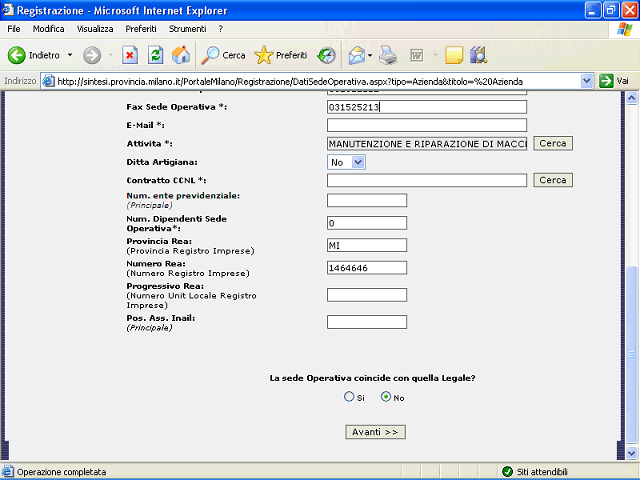Click the Fax Sede Operativa field
640x480 pixels.
click(427, 107)
